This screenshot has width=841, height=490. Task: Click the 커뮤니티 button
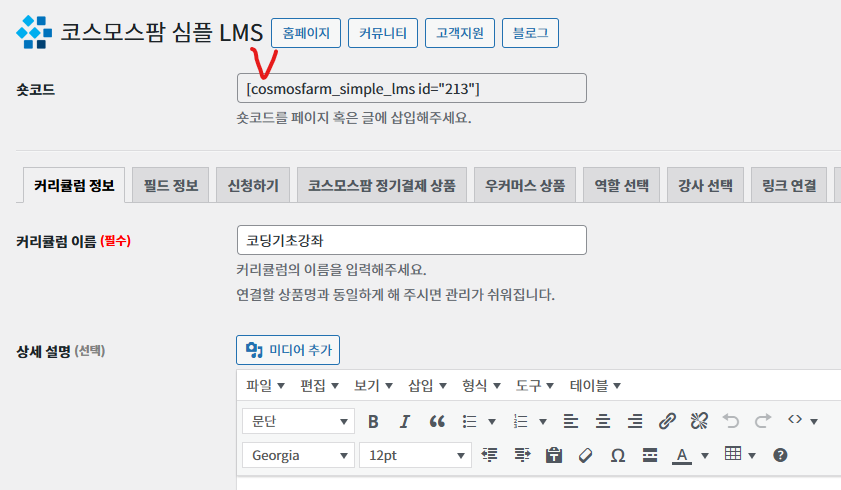(x=383, y=33)
